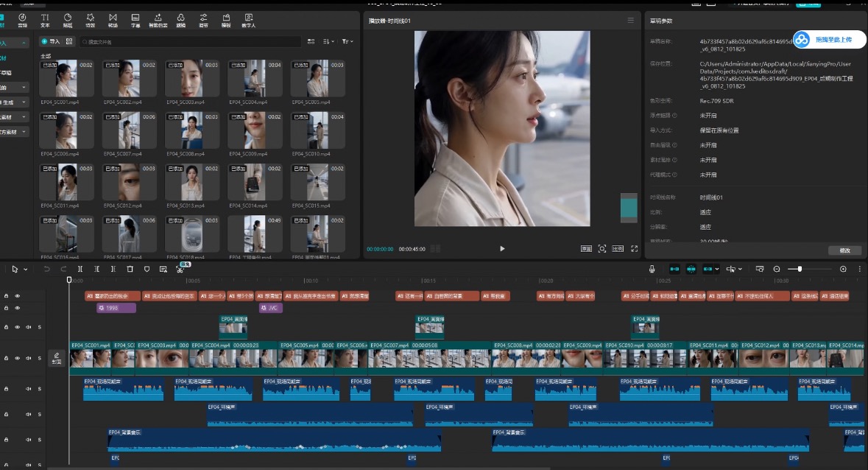Click the redo icon in timeline toolbar
The height and width of the screenshot is (470, 868).
(x=63, y=269)
